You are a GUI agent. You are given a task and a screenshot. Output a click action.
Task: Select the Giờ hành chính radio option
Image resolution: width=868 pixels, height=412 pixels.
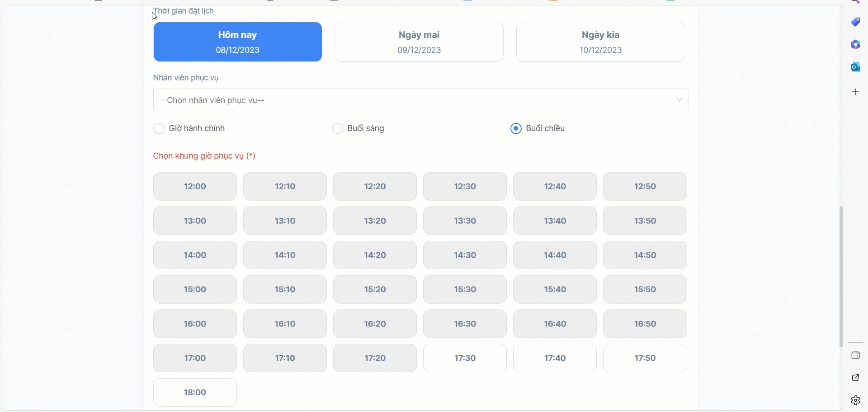tap(159, 129)
